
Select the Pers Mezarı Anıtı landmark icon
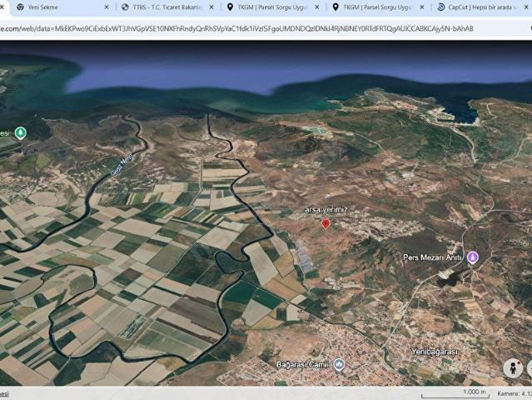tap(472, 257)
